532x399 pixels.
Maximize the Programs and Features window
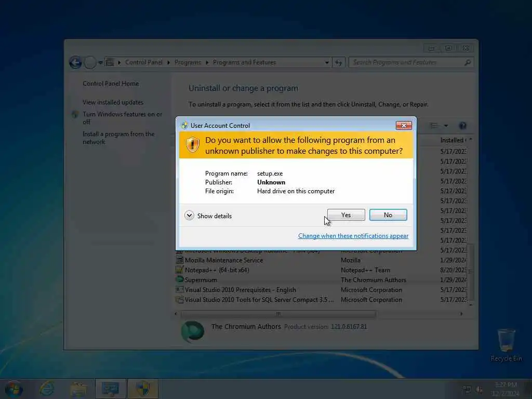(x=448, y=48)
